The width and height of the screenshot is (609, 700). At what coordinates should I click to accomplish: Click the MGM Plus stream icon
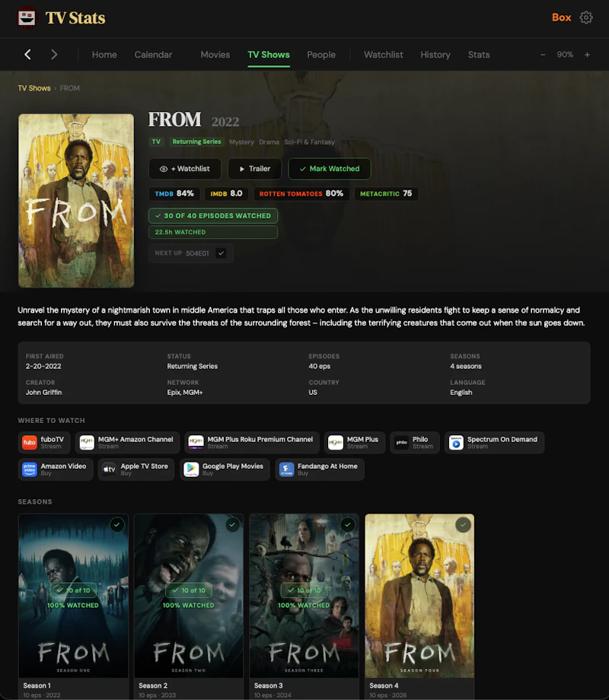[336, 442]
